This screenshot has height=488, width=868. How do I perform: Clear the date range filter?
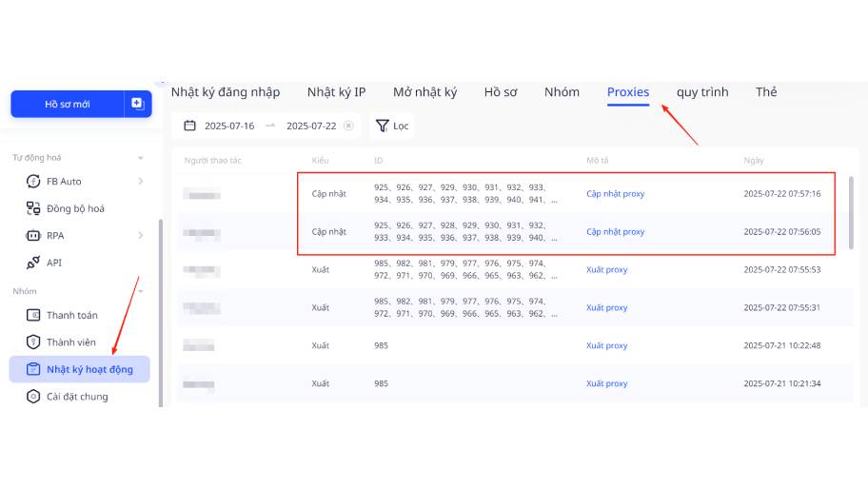click(x=348, y=126)
